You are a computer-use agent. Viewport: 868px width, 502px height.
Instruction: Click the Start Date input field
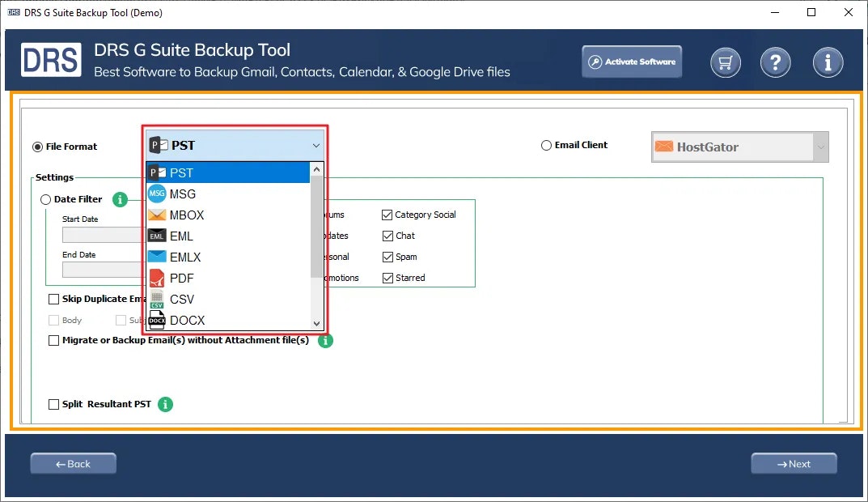tap(104, 235)
